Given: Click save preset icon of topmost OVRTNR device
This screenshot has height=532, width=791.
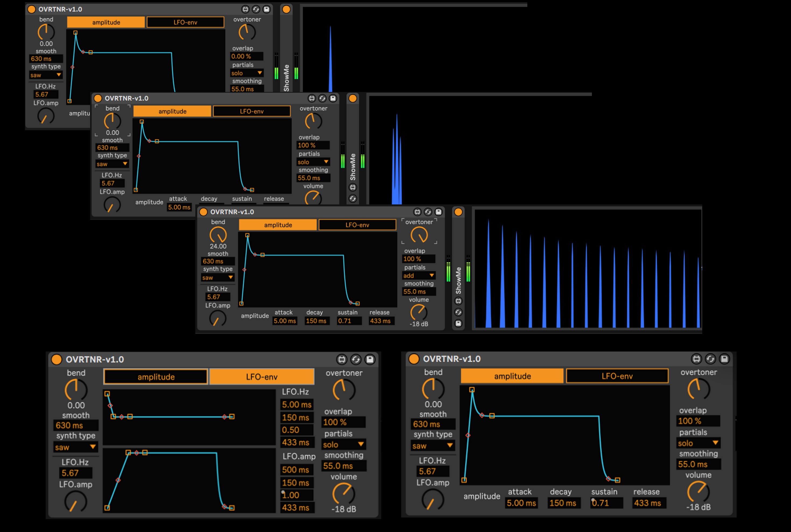Looking at the screenshot, I should (x=267, y=9).
